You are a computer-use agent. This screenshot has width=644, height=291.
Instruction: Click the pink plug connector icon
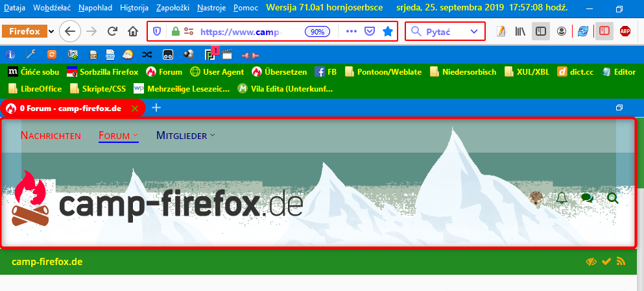tap(249, 55)
